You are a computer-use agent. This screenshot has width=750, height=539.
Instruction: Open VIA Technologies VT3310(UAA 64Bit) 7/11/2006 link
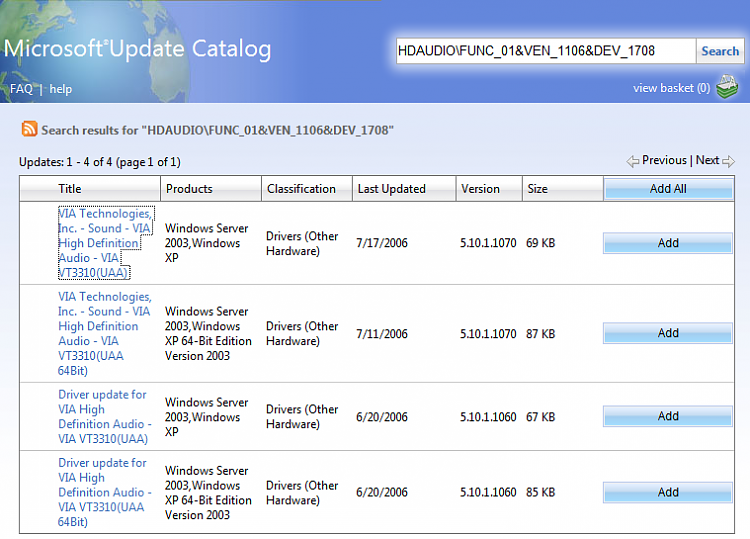coord(105,333)
